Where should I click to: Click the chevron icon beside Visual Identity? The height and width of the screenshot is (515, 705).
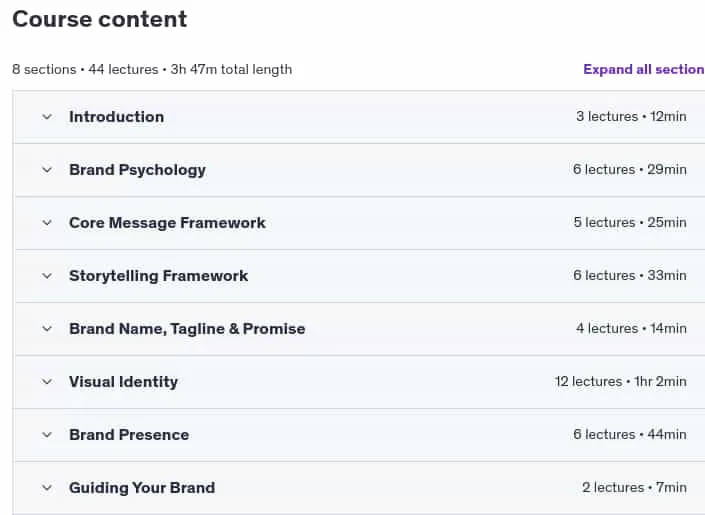47,382
